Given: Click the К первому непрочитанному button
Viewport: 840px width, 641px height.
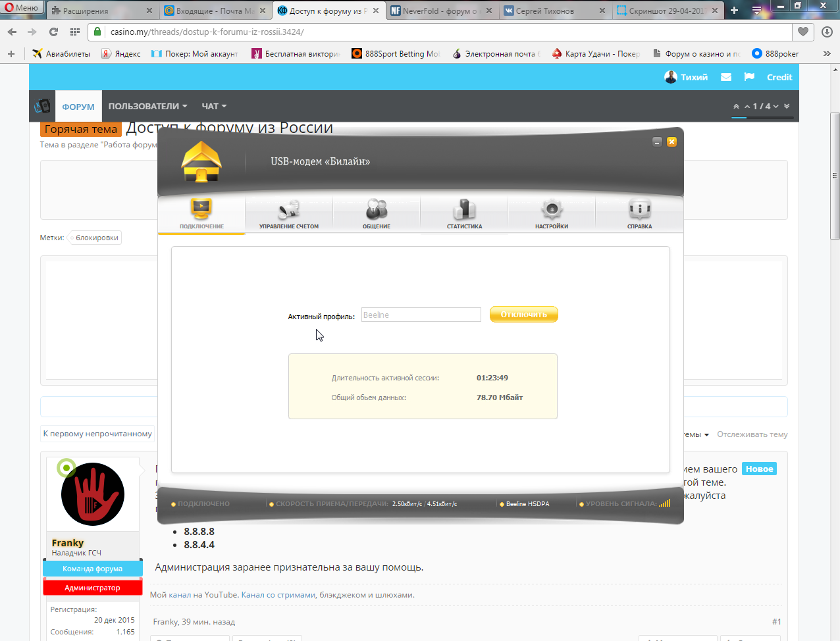Looking at the screenshot, I should tap(97, 434).
